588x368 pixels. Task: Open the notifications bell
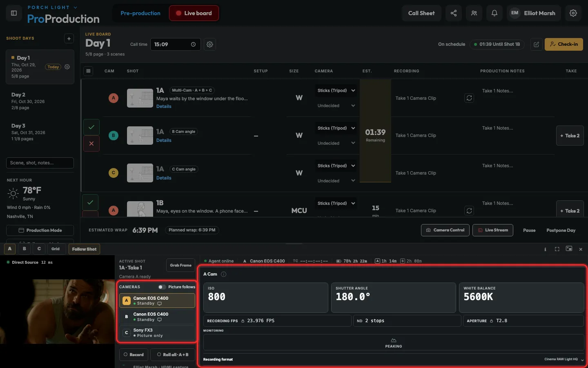pos(494,13)
